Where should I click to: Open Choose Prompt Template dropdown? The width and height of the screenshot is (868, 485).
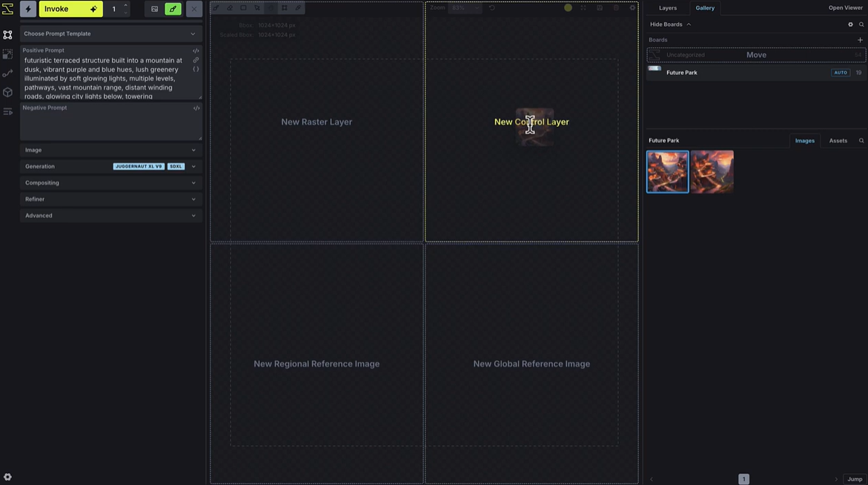pos(110,34)
